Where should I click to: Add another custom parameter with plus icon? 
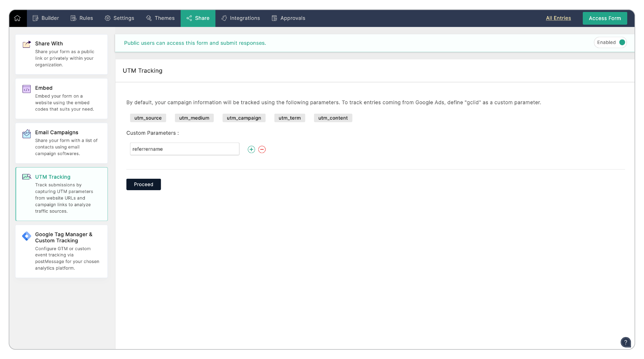point(251,149)
